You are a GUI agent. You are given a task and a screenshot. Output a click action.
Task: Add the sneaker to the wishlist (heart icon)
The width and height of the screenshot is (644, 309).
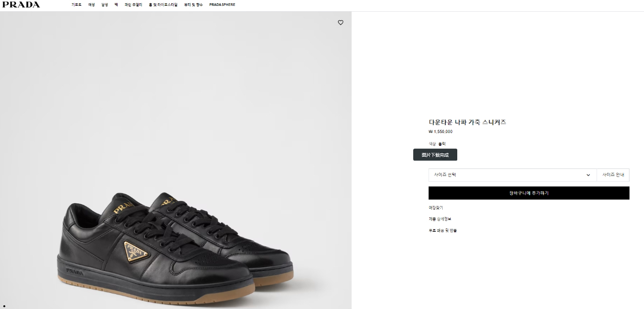click(x=340, y=23)
